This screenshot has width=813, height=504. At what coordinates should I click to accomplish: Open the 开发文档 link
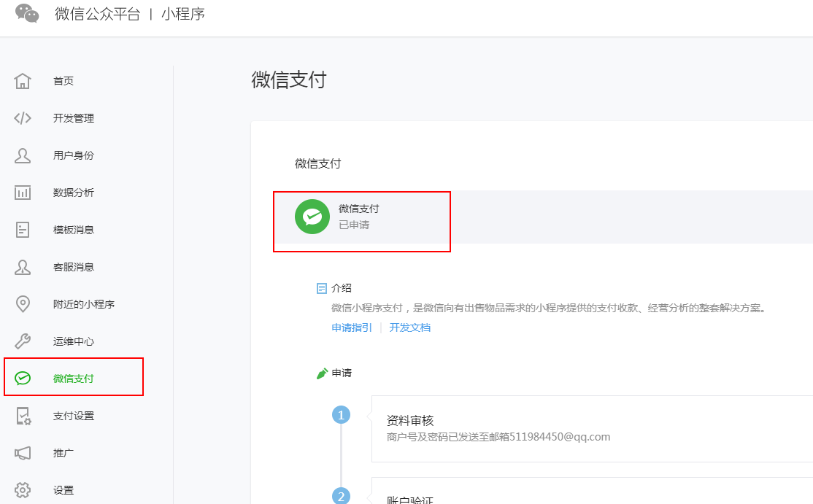[x=409, y=327]
